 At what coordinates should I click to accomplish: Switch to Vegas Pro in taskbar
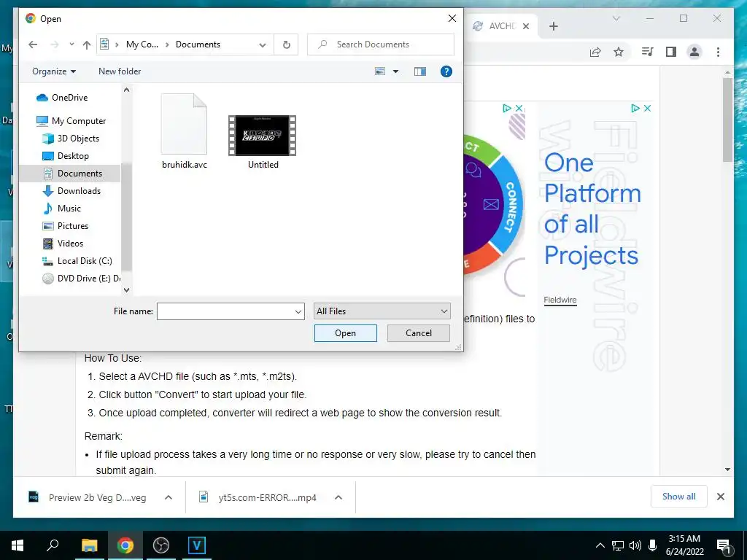click(196, 545)
